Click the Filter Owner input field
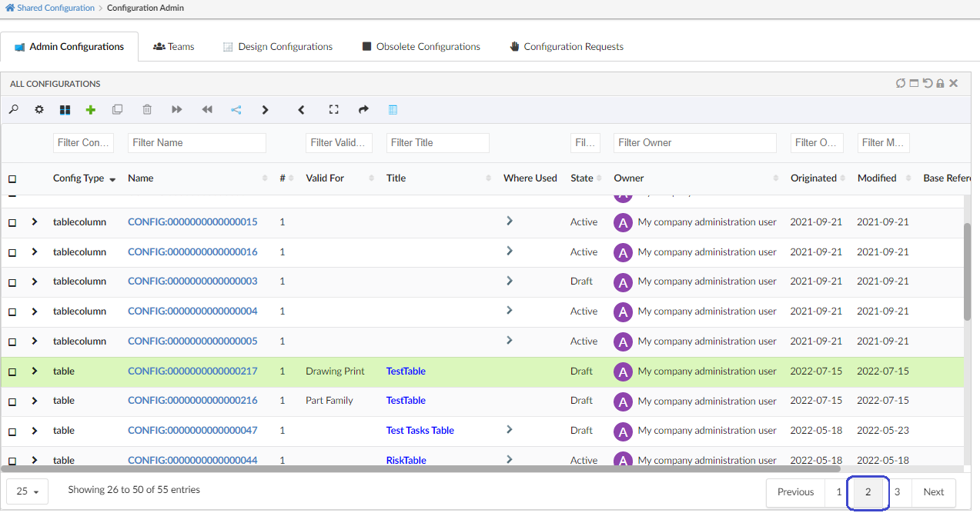The image size is (980, 513). coord(694,143)
